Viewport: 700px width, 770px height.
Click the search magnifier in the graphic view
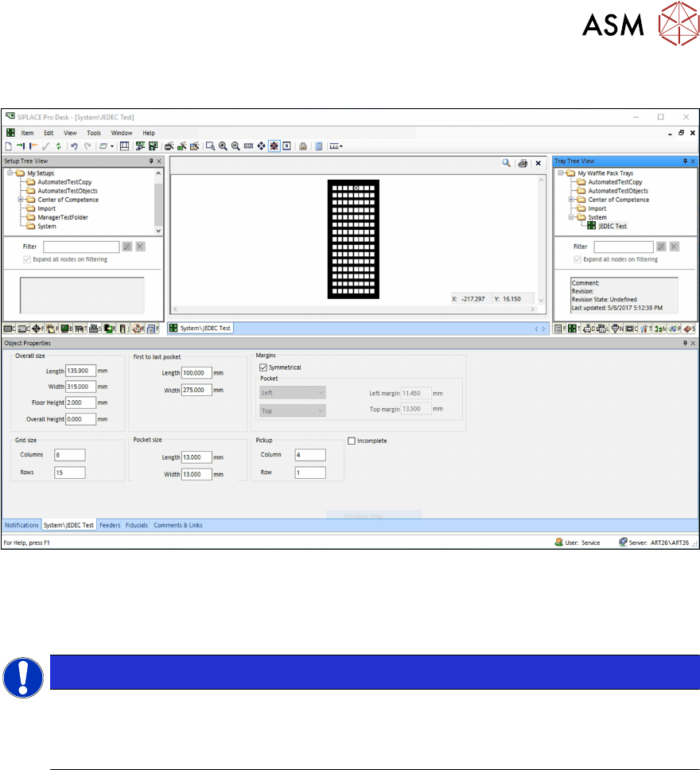(506, 163)
